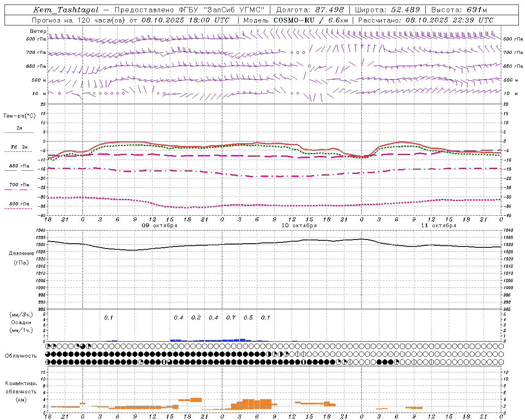Click the '11 октября' date label
The image size is (525, 420).
pyautogui.click(x=438, y=226)
